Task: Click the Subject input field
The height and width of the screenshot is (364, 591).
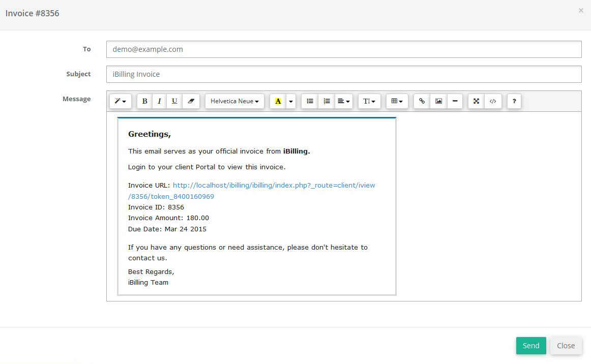Action: click(x=344, y=74)
